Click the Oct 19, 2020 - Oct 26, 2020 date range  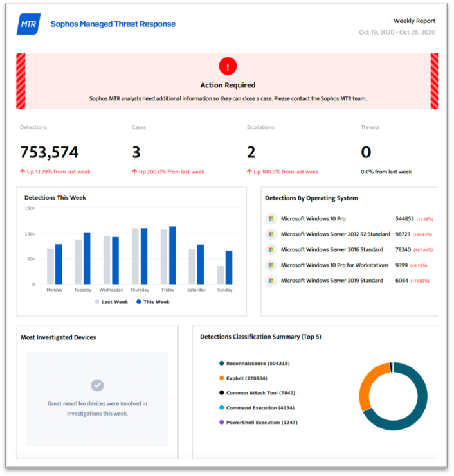point(397,32)
